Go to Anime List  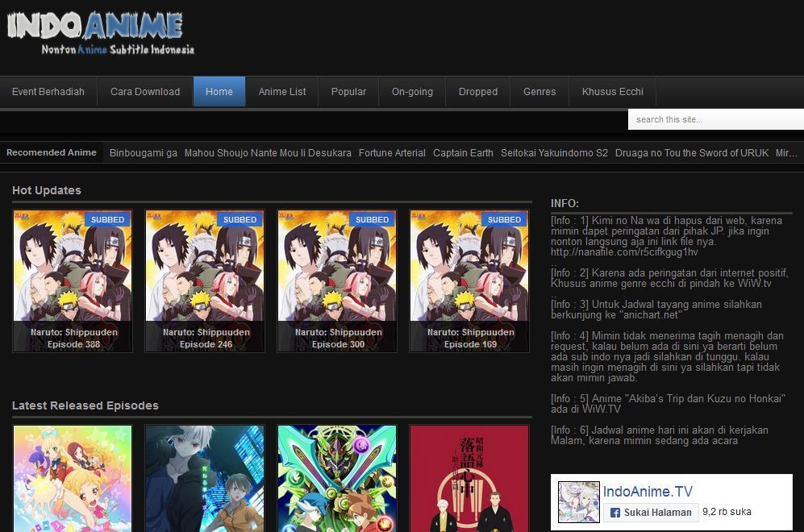pos(282,92)
